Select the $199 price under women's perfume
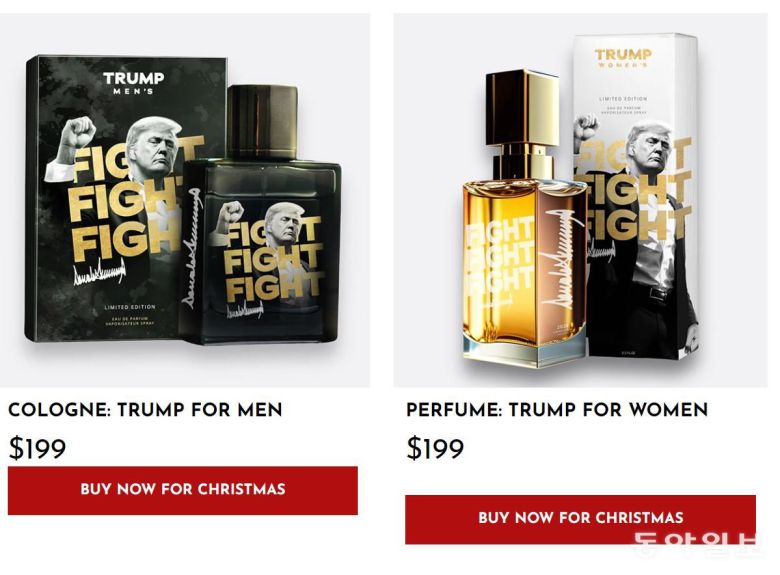 (x=435, y=449)
